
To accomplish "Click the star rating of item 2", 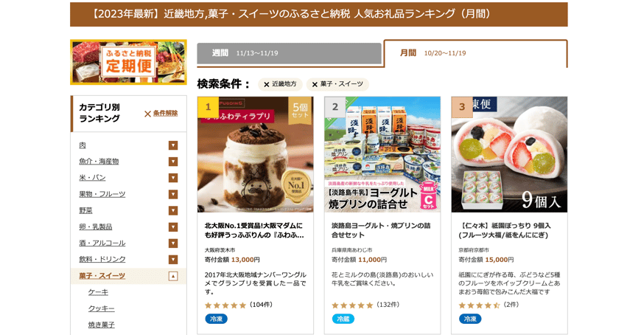I will point(352,305).
